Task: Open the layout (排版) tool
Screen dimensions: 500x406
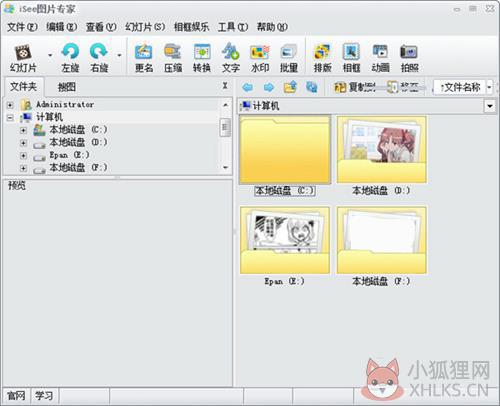Action: [322, 58]
